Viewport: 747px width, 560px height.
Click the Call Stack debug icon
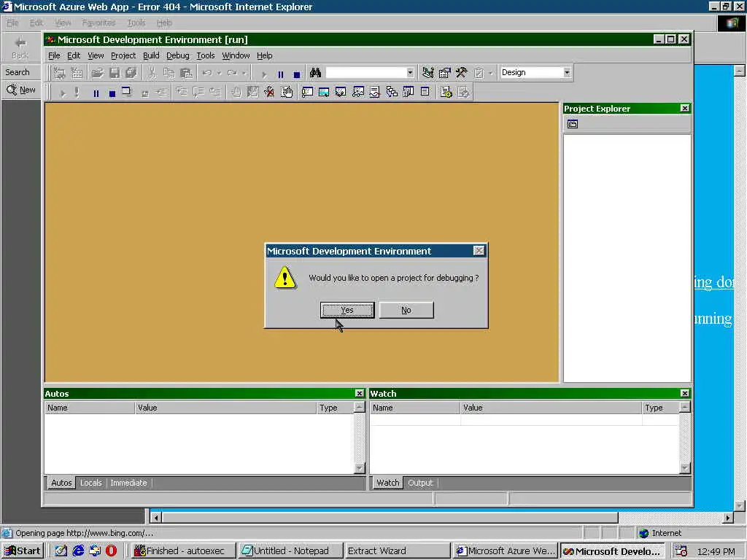pyautogui.click(x=392, y=92)
